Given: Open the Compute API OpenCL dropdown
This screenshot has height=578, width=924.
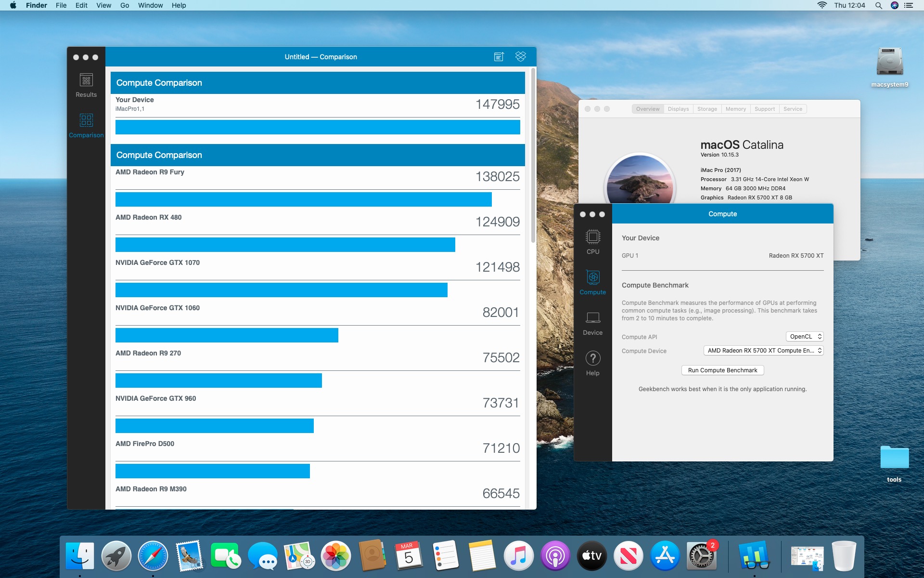Looking at the screenshot, I should [x=804, y=337].
